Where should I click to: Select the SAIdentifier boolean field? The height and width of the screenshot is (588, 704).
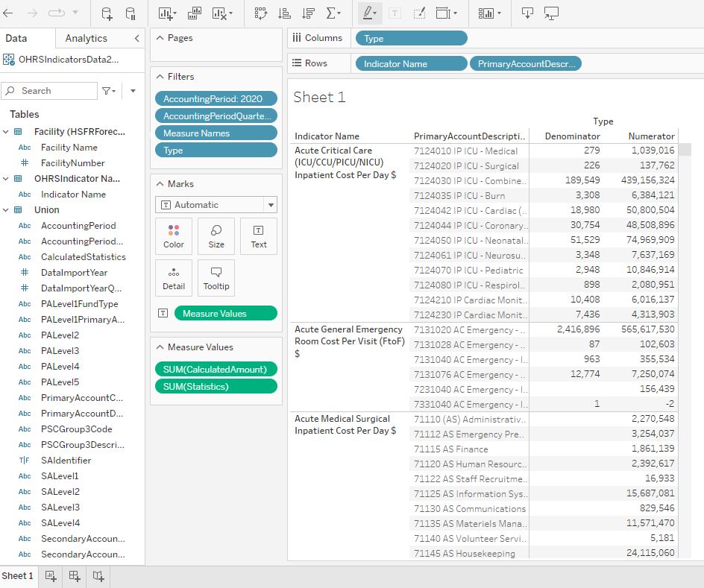coord(66,460)
